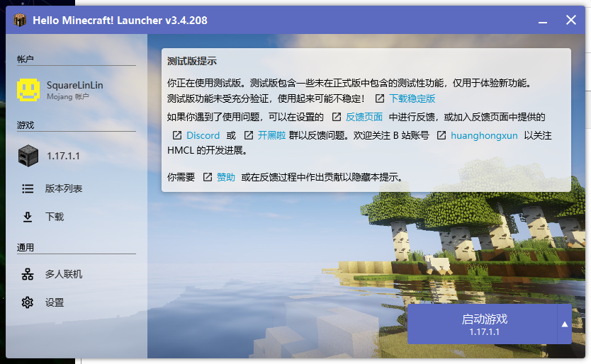Click external-link icon before Discord
The image size is (591, 364).
coord(176,135)
